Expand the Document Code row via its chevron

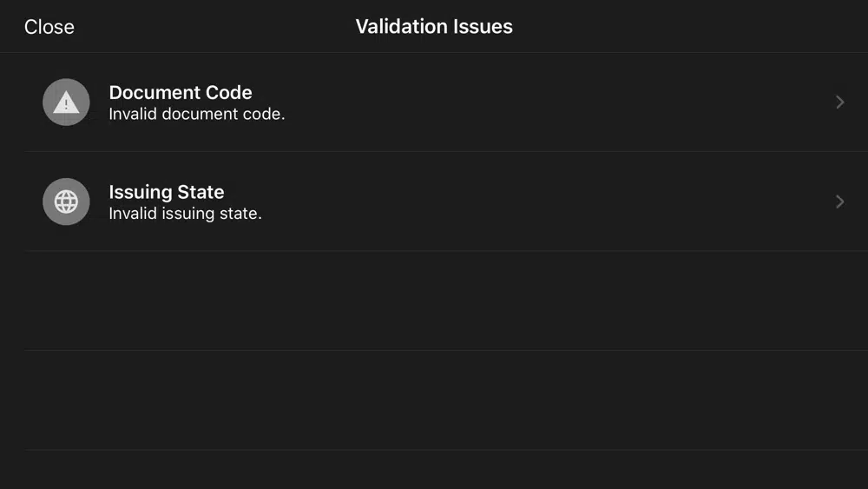click(x=839, y=102)
